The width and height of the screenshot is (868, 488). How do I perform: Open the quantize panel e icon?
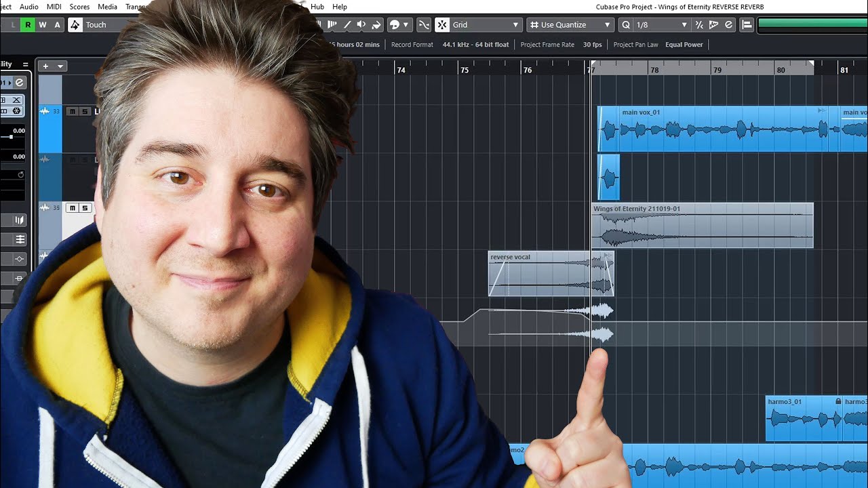point(728,24)
